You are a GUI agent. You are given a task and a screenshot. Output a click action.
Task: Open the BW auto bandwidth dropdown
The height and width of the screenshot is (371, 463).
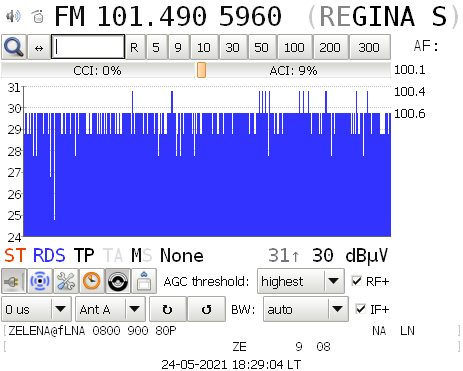[x=306, y=309]
